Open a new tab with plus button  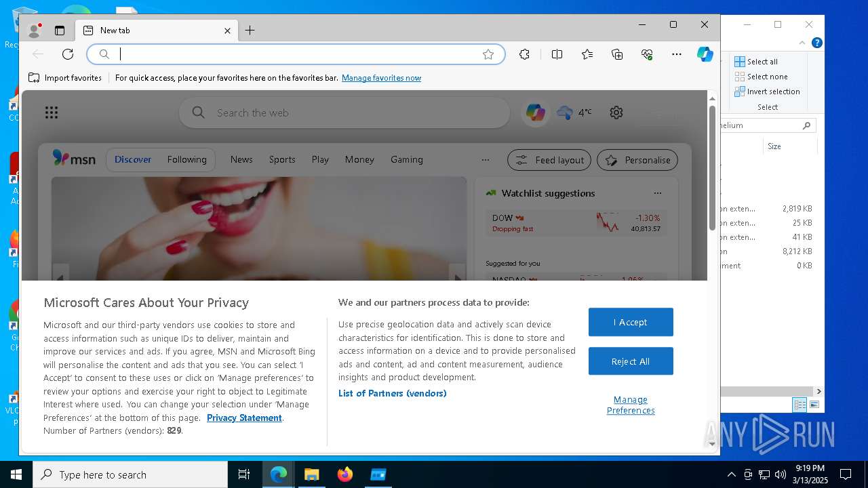coord(250,30)
